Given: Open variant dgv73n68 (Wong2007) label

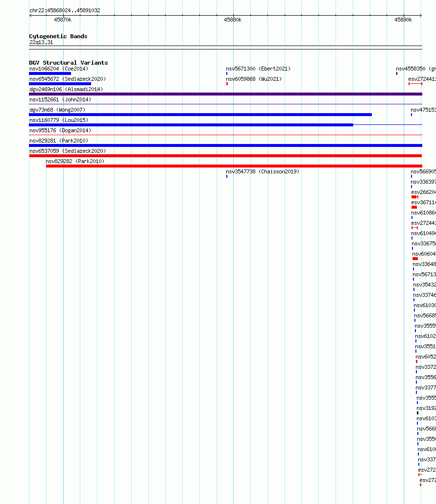Looking at the screenshot, I should (x=57, y=110).
